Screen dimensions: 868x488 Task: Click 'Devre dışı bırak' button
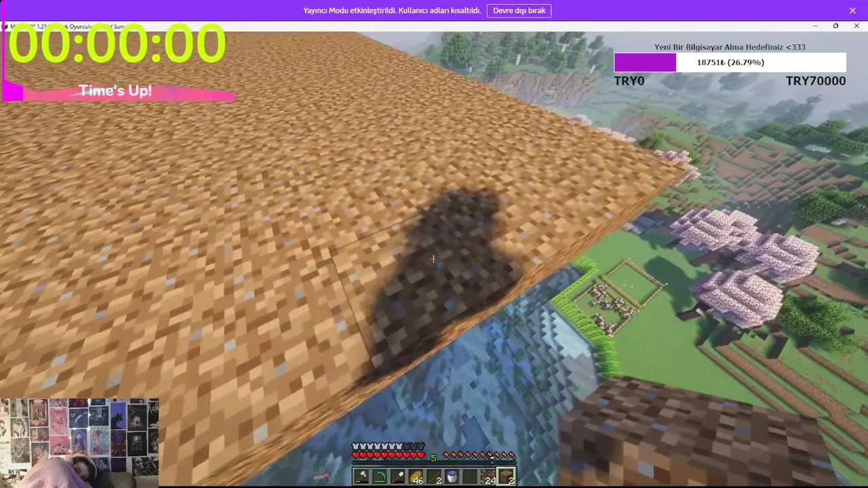pos(519,11)
